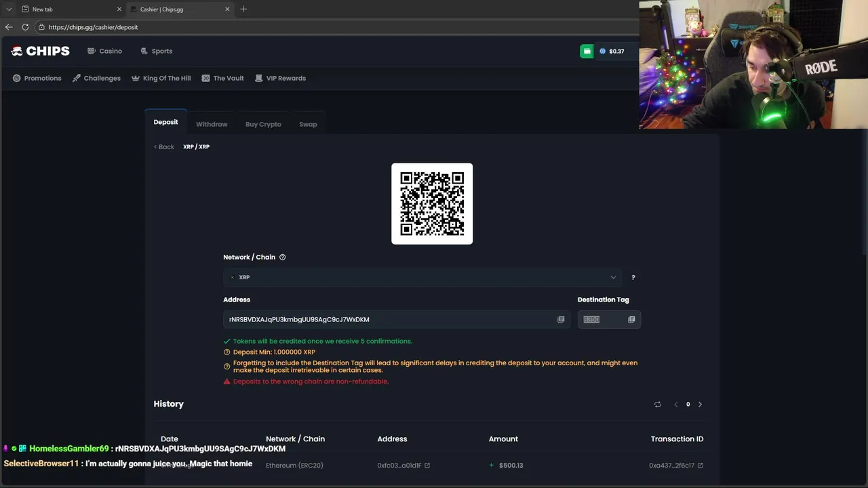868x488 pixels.
Task: Click Network / Chain help icon
Action: (x=282, y=257)
